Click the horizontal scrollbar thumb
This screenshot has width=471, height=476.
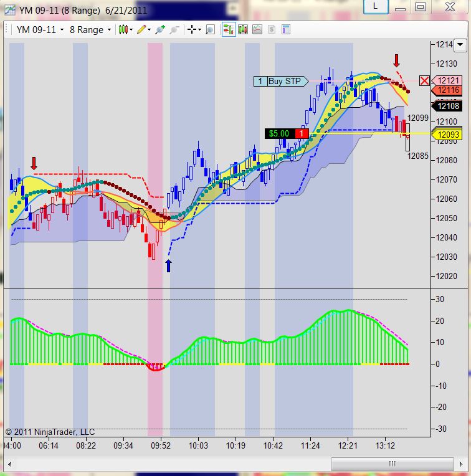(392, 464)
